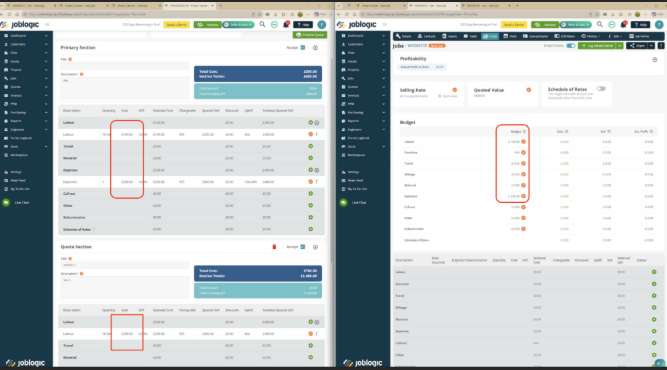
Task: Open the notifications bell in the left window
Action: pos(286,25)
